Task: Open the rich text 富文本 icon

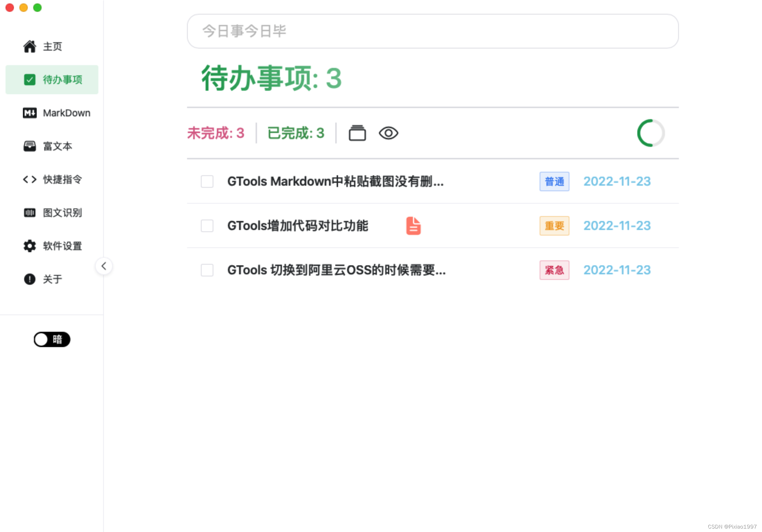Action: (x=30, y=146)
